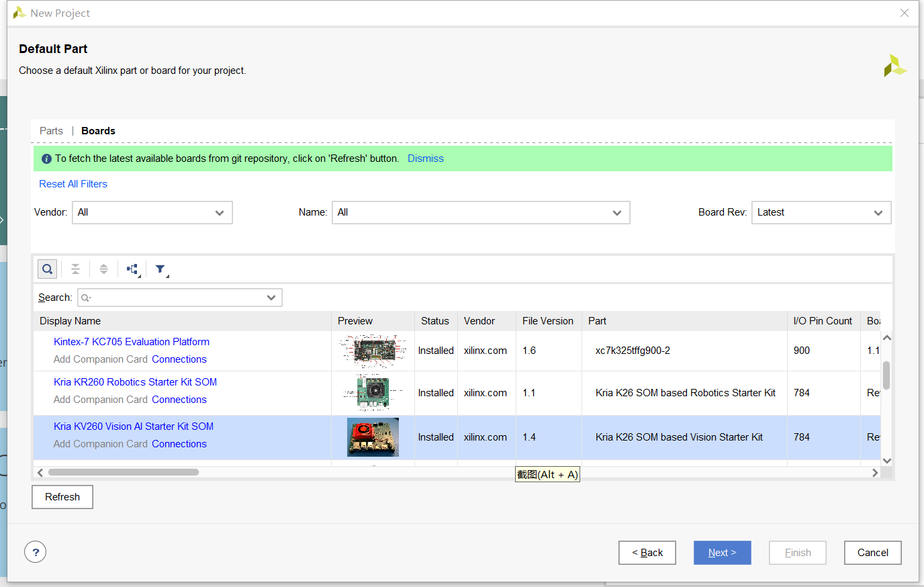The width and height of the screenshot is (924, 587).
Task: Click the vertical scrollbar thumb of boards table
Action: click(x=886, y=375)
